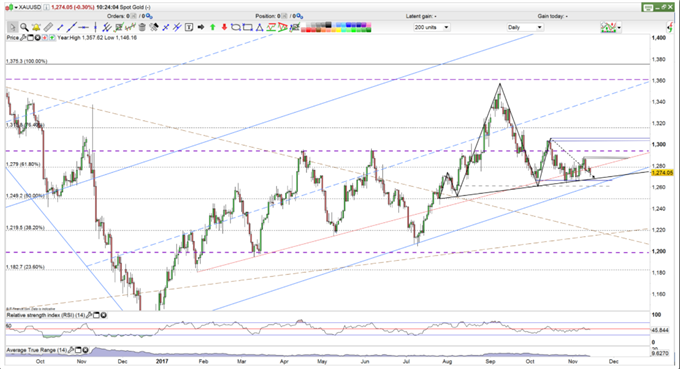Click the XAUUSD symbol name
This screenshot has height=369, width=680.
[x=30, y=7]
